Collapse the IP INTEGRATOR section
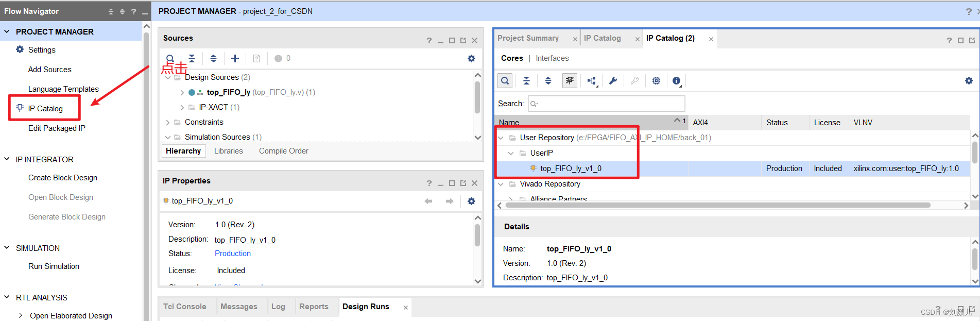The width and height of the screenshot is (980, 321). coord(7,159)
